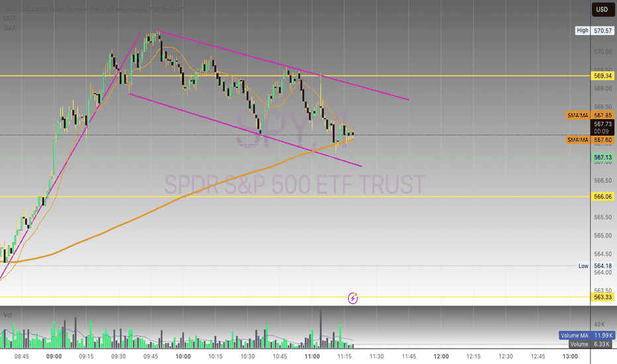The height and width of the screenshot is (364, 617).
Task: Click the SMA:MA 567.85 indicator label
Action: point(589,115)
